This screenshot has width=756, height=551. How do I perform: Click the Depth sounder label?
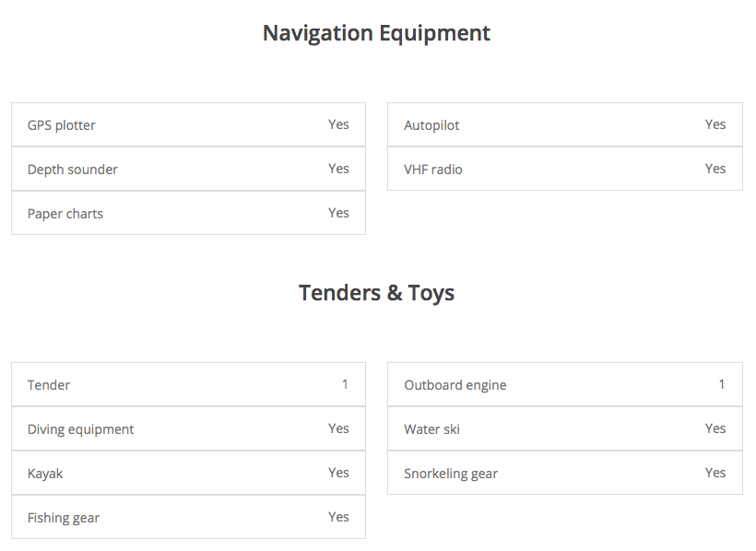[x=73, y=170]
